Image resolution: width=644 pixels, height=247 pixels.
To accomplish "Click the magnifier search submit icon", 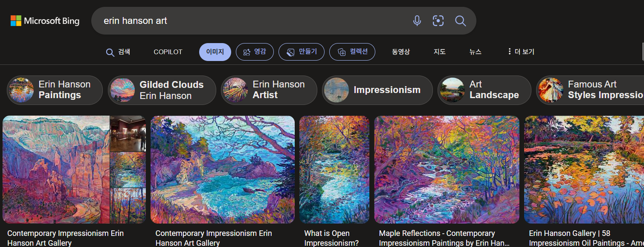I will (460, 20).
